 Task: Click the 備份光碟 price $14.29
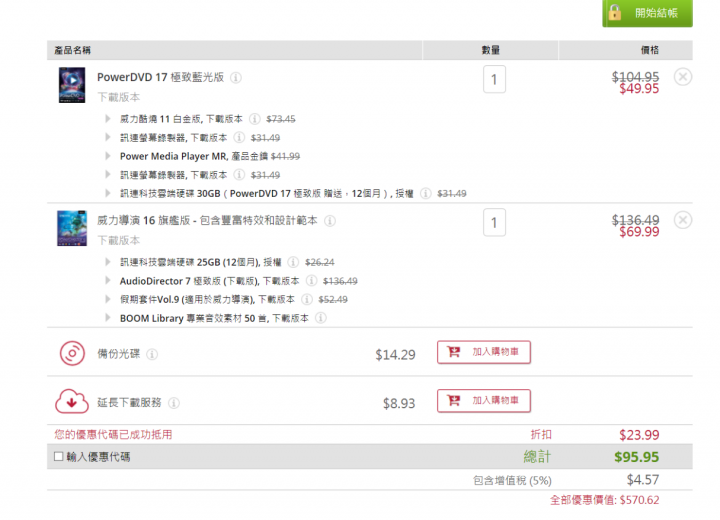[395, 355]
